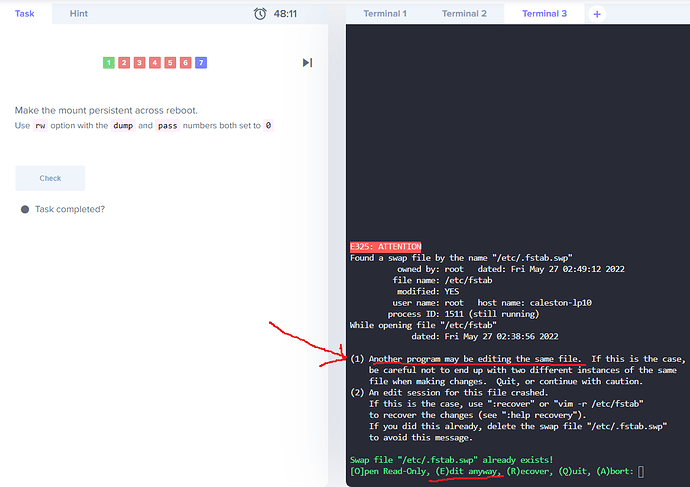Click 'Make the mount persistent across reboot.' text
Image resolution: width=690 pixels, height=487 pixels.
coord(106,110)
